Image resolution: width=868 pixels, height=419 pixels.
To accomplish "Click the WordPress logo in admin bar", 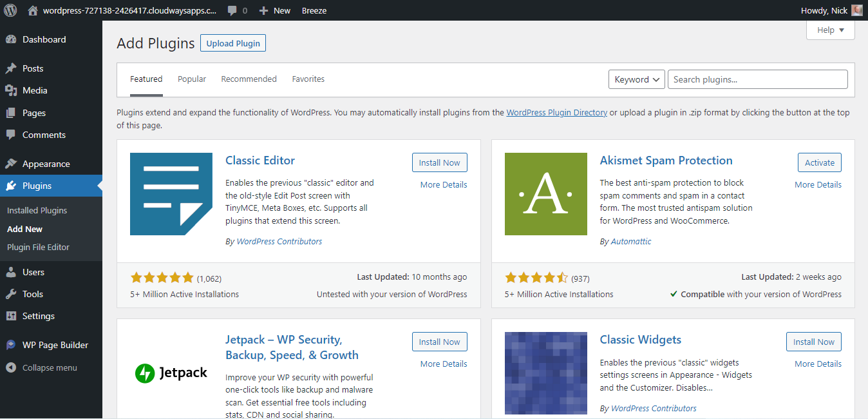I will pos(10,10).
